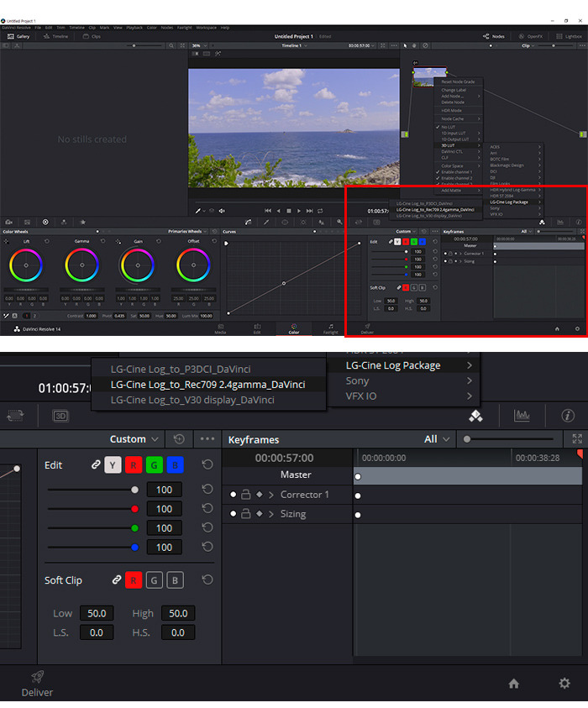Click enlarged keyframes zoom slider handle
The image size is (588, 708).
click(467, 439)
